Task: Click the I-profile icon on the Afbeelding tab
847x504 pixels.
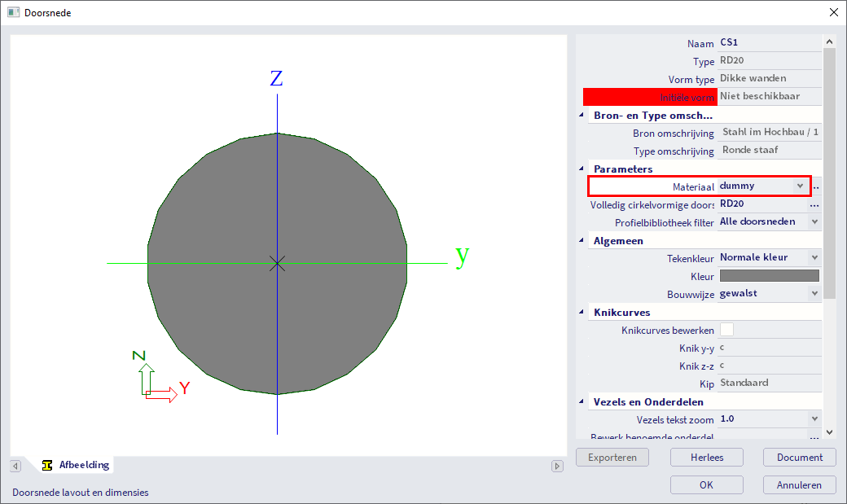Action: pyautogui.click(x=46, y=465)
